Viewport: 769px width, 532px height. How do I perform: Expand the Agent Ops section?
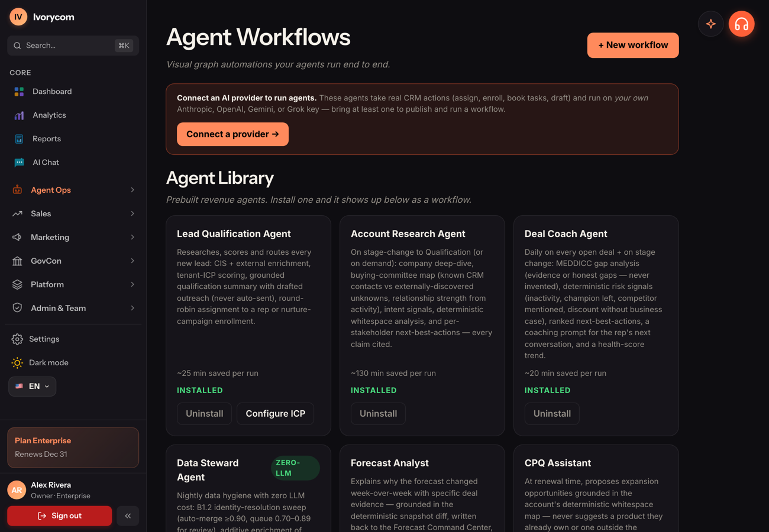pyautogui.click(x=73, y=190)
